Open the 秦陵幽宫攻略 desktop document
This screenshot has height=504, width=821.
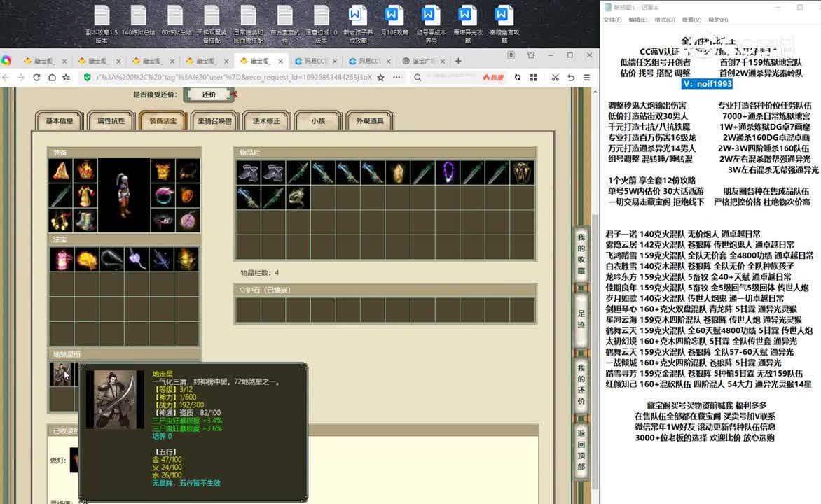point(504,24)
